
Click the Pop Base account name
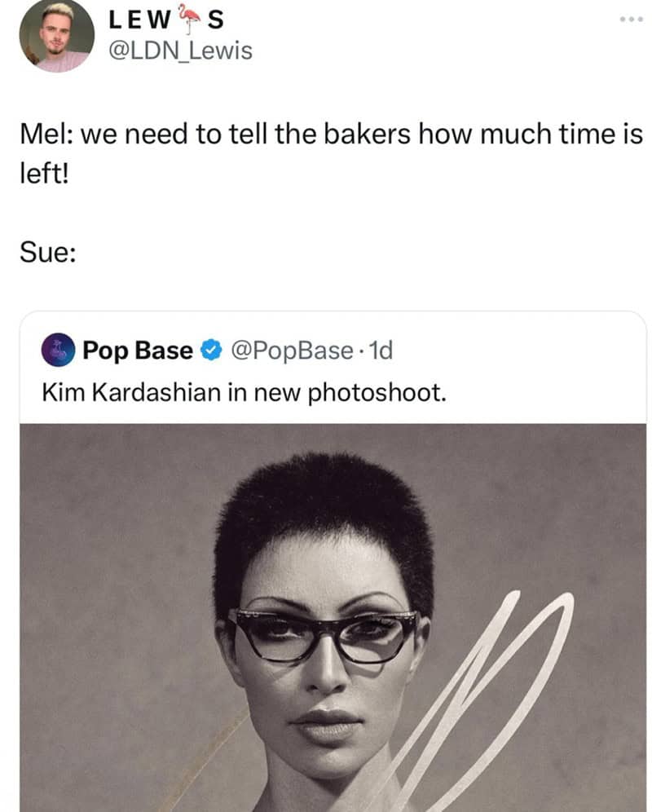(138, 351)
